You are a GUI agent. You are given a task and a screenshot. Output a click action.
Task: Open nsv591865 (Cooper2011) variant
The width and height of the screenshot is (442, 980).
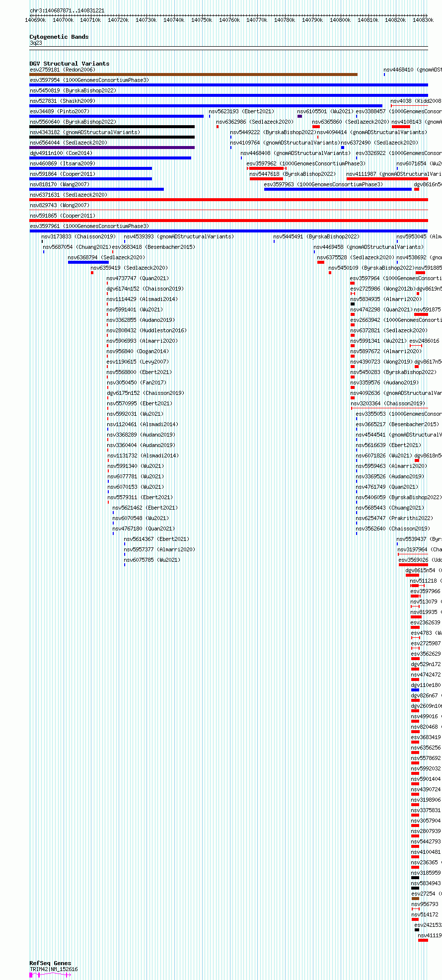click(63, 216)
